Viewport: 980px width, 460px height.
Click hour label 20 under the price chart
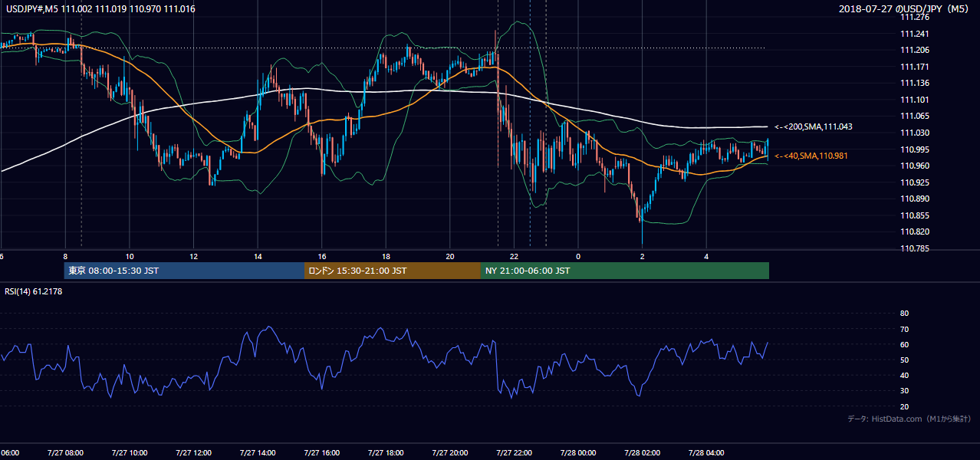coord(450,256)
